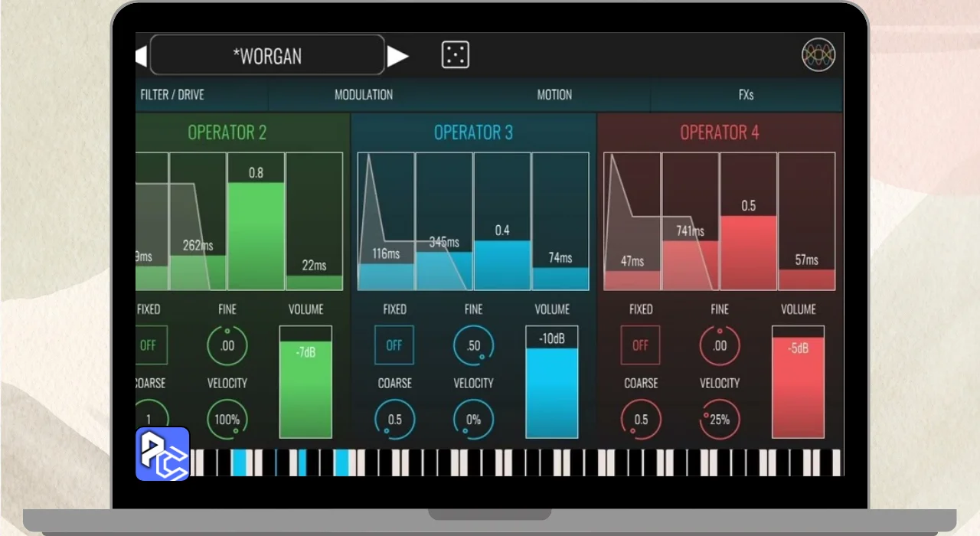The image size is (980, 536).
Task: Click Operator 4 Velocity knob at 25%
Action: 720,419
